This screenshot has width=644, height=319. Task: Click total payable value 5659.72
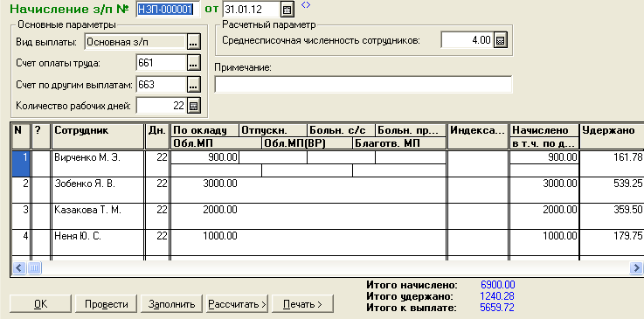point(497,307)
